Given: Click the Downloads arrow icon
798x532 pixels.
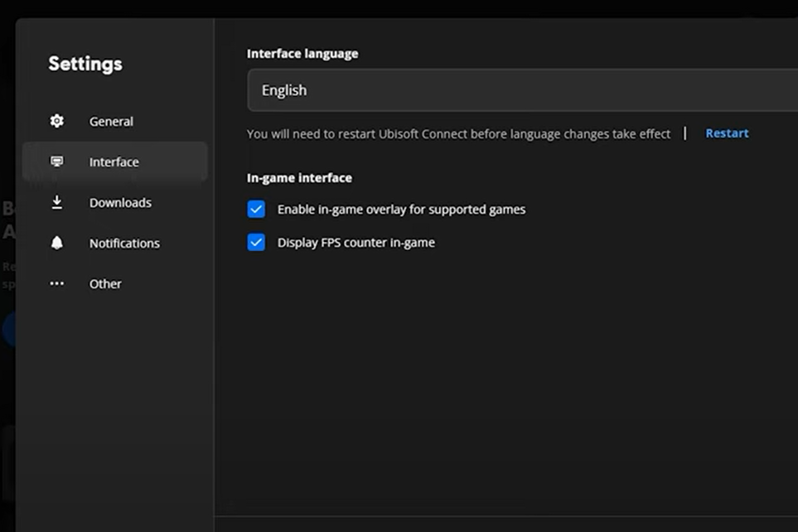Looking at the screenshot, I should pyautogui.click(x=57, y=202).
